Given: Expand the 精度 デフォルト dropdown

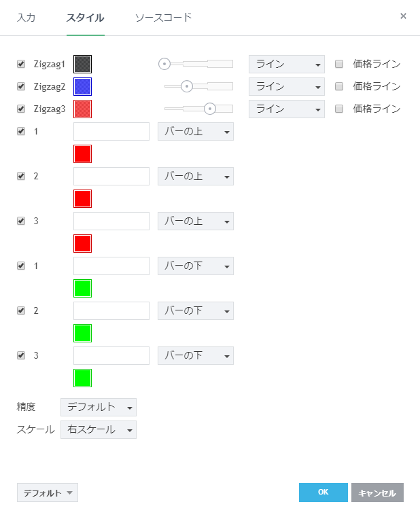Looking at the screenshot, I should tap(99, 408).
